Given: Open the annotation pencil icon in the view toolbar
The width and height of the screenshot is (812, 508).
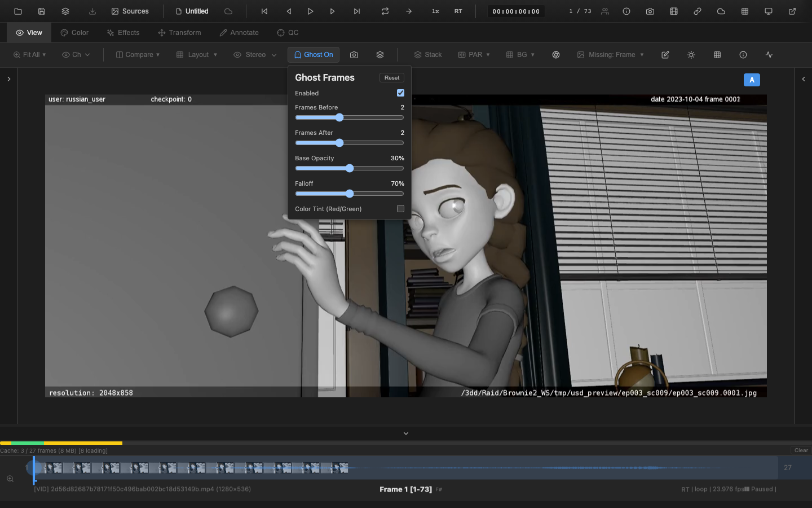Looking at the screenshot, I should tap(665, 55).
